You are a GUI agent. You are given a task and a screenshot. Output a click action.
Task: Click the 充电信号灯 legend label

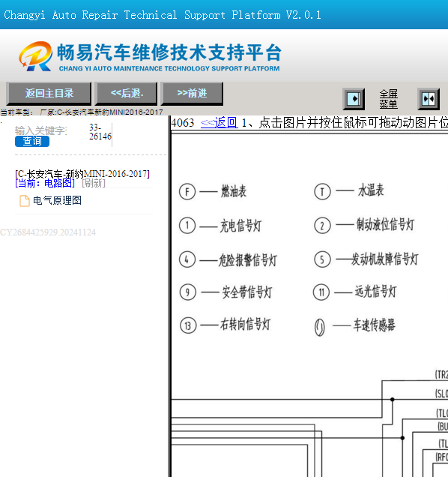pos(240,226)
